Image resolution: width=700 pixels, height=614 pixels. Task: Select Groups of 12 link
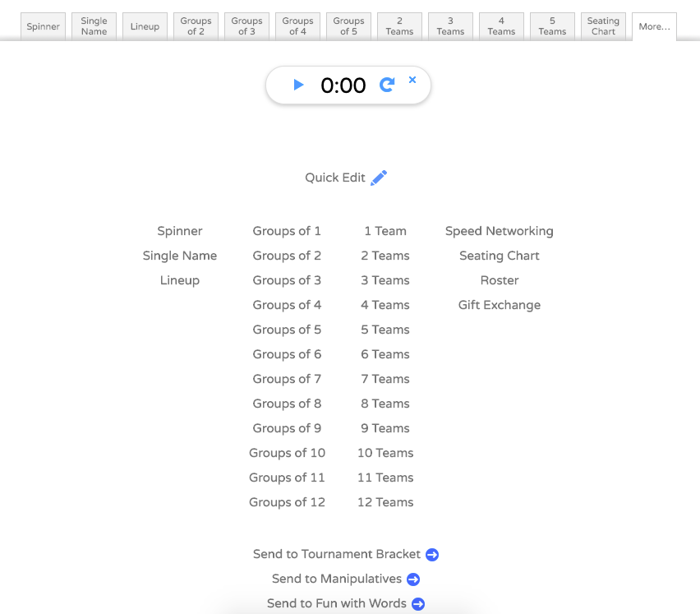(x=287, y=502)
